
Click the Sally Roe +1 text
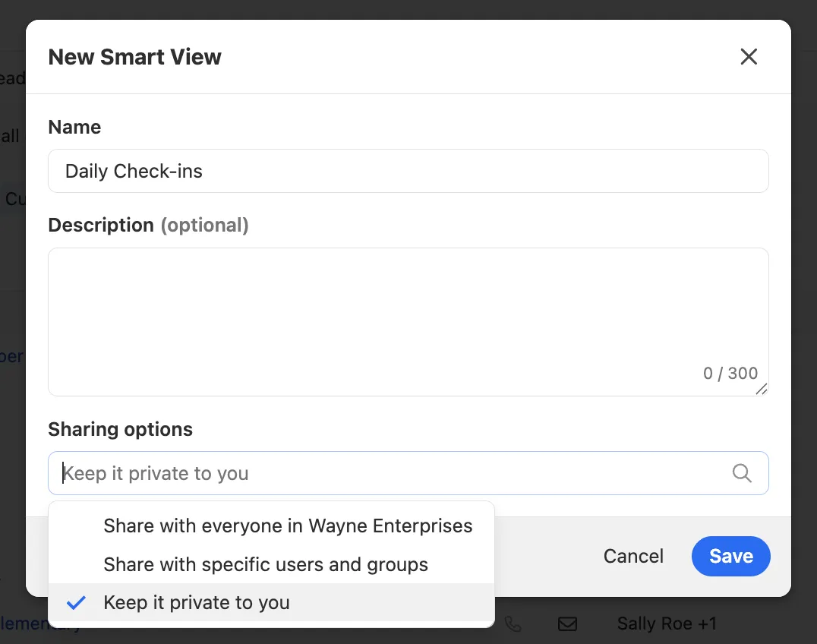(x=667, y=623)
